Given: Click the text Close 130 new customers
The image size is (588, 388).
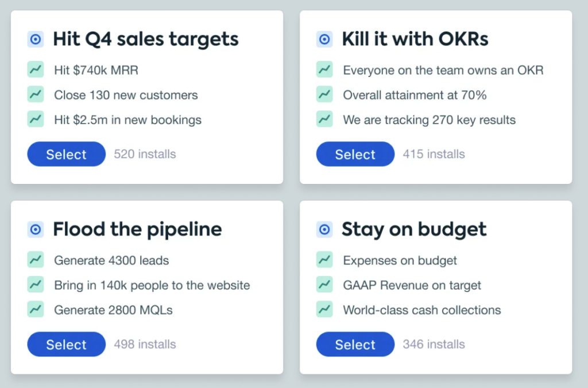Looking at the screenshot, I should (x=126, y=95).
